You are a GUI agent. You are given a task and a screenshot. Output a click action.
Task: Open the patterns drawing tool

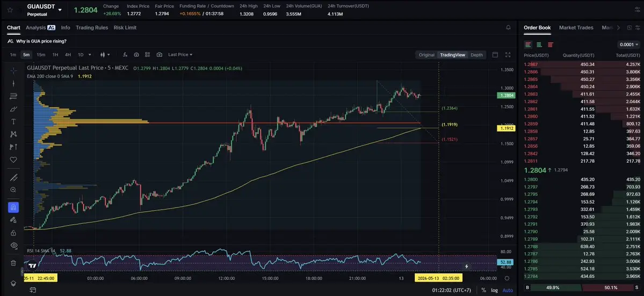pyautogui.click(x=13, y=134)
